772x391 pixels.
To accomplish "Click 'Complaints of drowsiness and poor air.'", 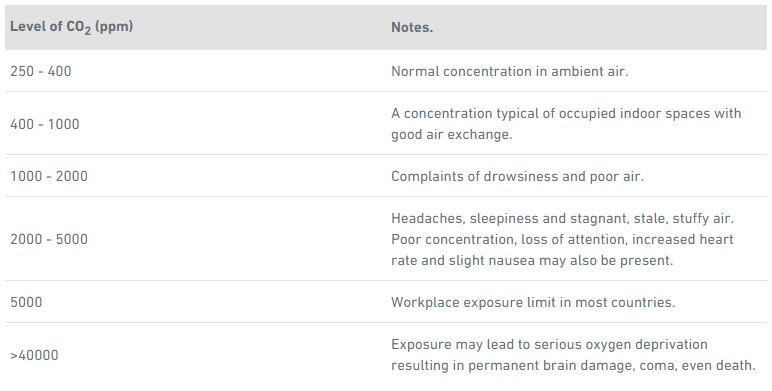I will pyautogui.click(x=517, y=176).
